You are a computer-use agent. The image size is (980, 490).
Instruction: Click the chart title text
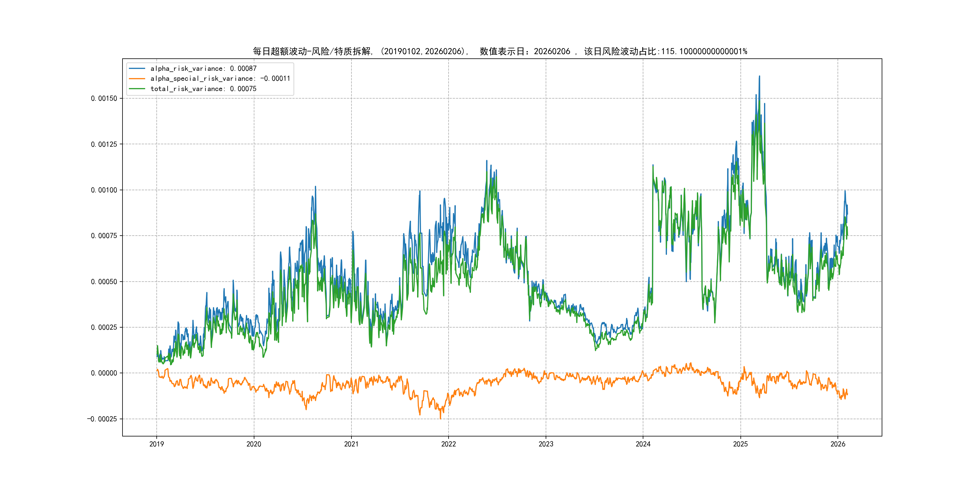click(500, 51)
